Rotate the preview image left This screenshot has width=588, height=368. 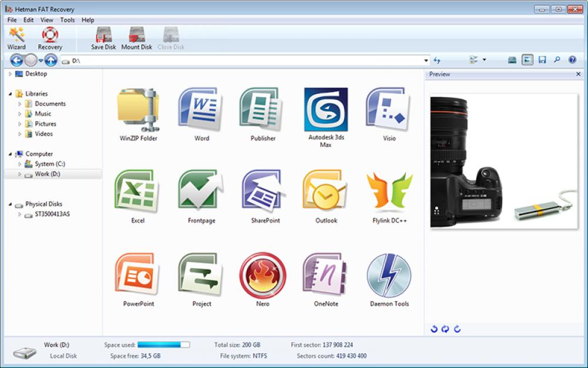tap(434, 330)
